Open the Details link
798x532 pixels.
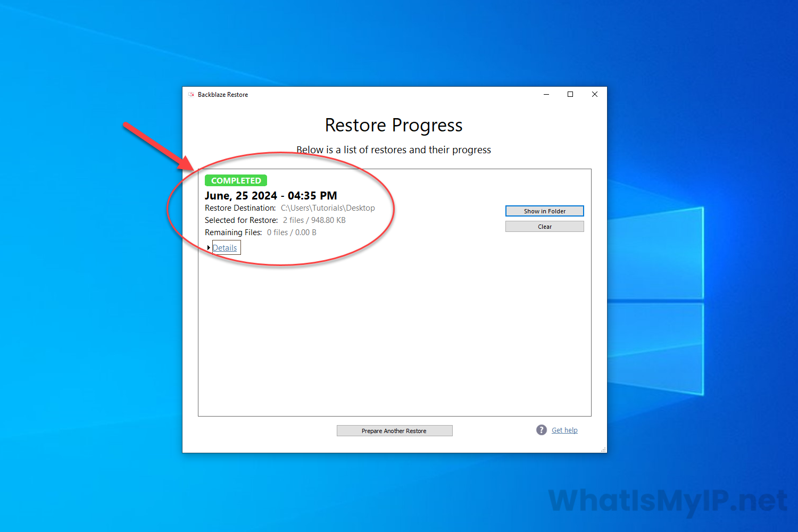tap(225, 248)
